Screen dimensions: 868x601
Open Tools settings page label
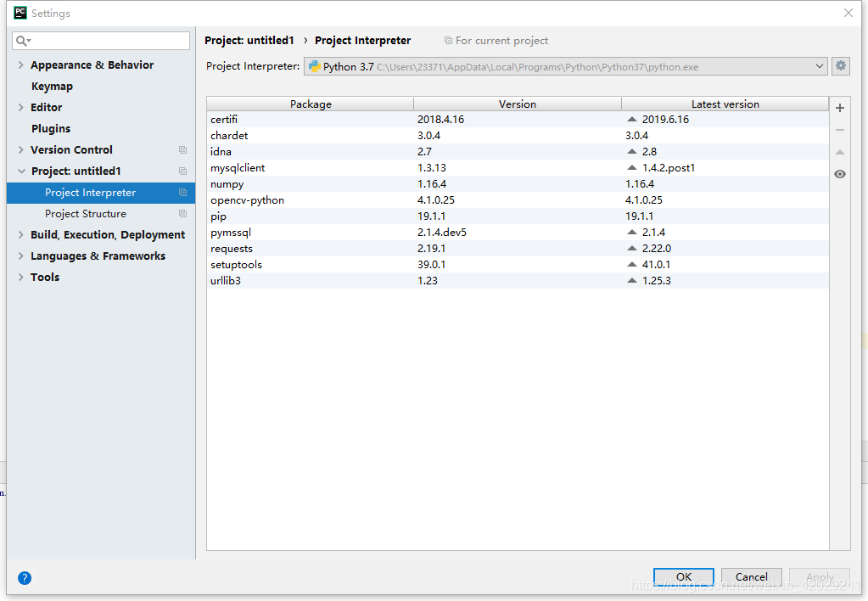[45, 277]
